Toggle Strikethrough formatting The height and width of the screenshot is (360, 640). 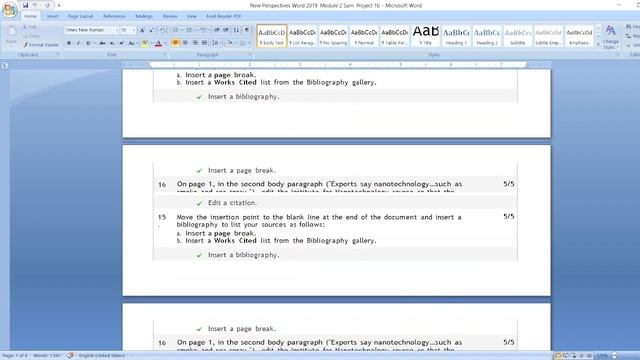point(102,43)
